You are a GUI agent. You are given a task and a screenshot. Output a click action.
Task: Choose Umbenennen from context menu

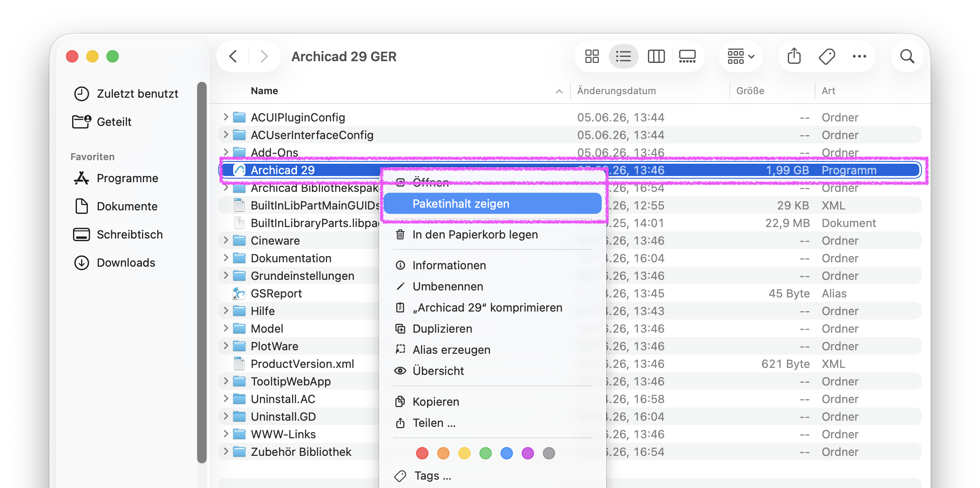point(493,286)
